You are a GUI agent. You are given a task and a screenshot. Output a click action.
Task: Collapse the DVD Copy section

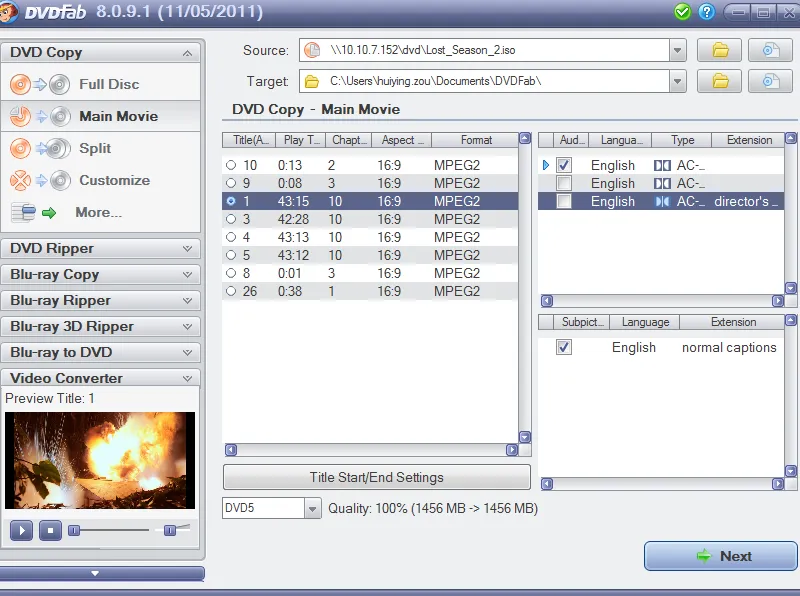pyautogui.click(x=187, y=53)
